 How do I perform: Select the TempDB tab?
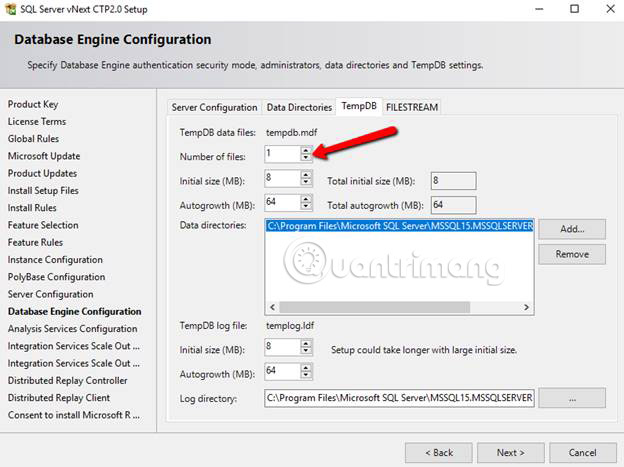click(x=359, y=106)
